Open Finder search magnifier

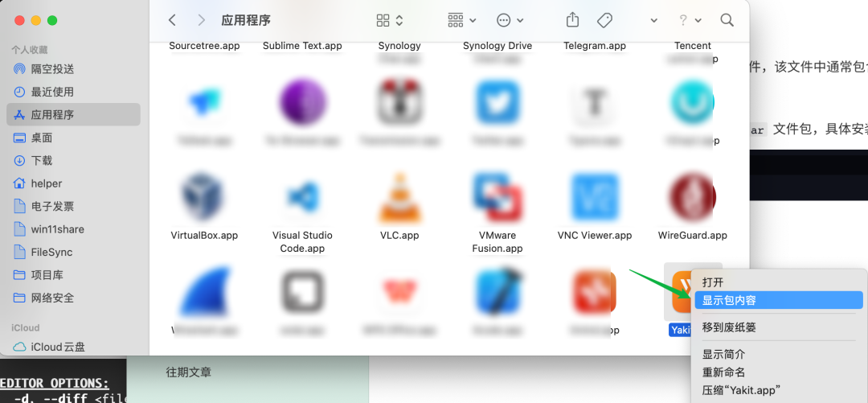727,20
